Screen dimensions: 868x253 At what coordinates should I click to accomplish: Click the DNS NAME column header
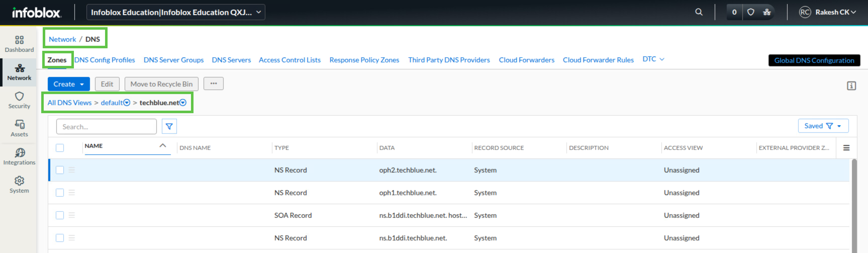coord(195,148)
